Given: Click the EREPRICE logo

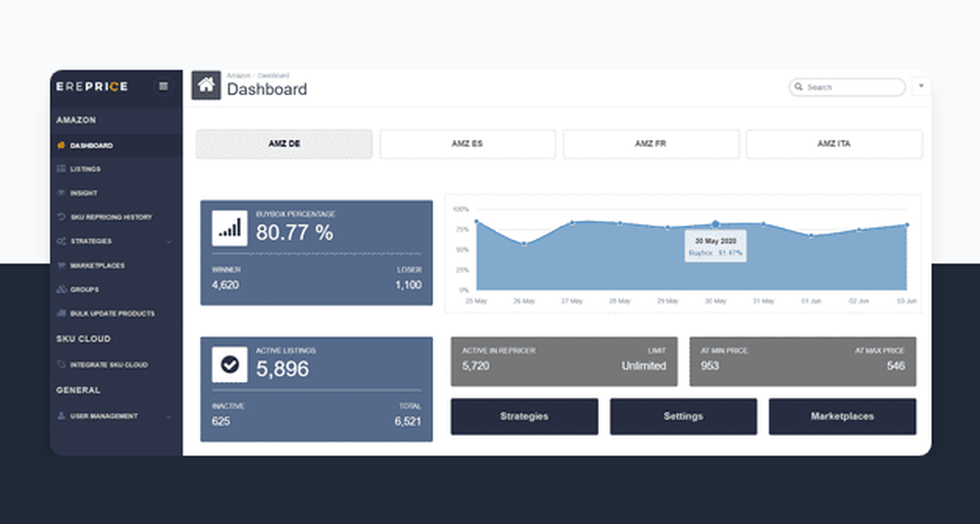Looking at the screenshot, I should pos(92,87).
